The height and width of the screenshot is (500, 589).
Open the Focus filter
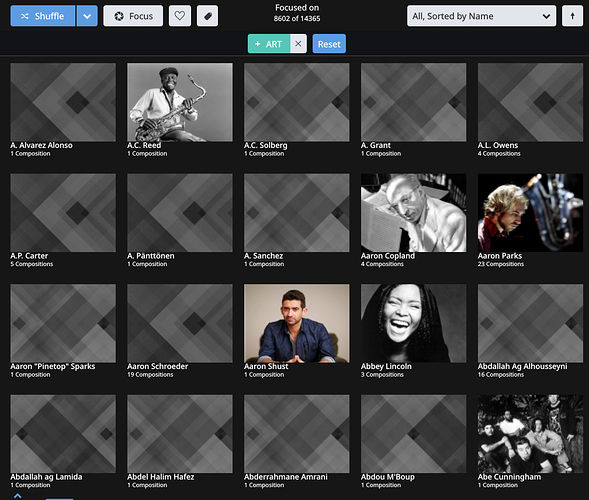tap(133, 16)
